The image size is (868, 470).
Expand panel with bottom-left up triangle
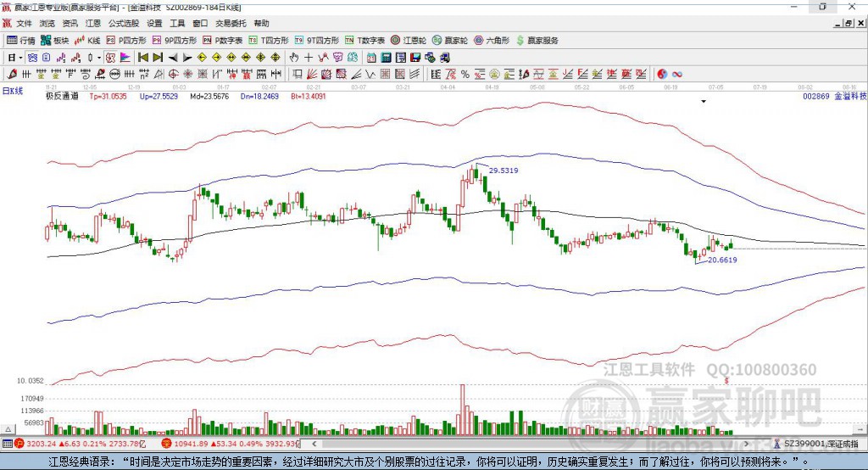pos(8,429)
